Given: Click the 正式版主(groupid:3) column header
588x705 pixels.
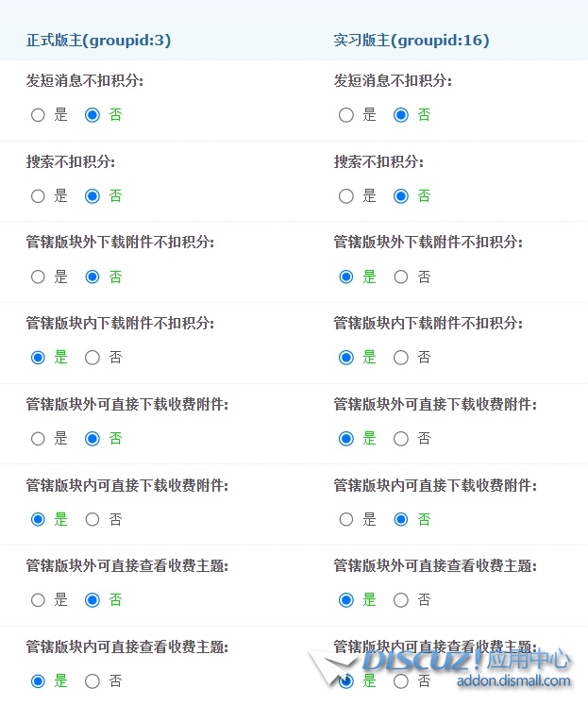Looking at the screenshot, I should pos(98,41).
